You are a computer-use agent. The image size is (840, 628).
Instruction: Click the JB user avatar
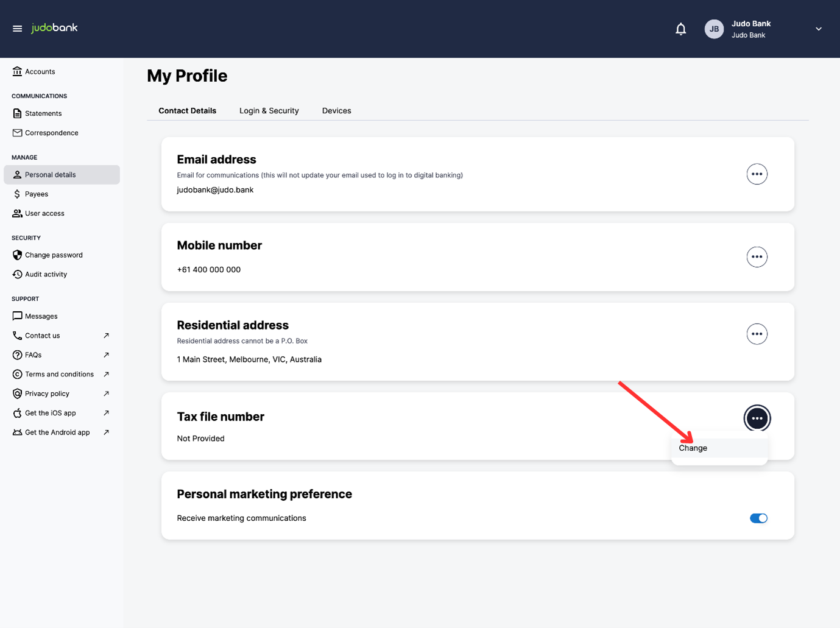pyautogui.click(x=714, y=29)
